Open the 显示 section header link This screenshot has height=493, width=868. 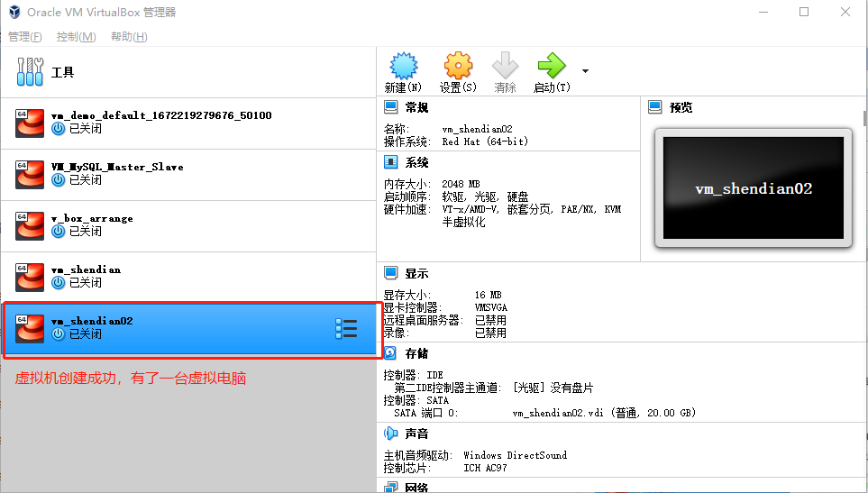point(416,273)
